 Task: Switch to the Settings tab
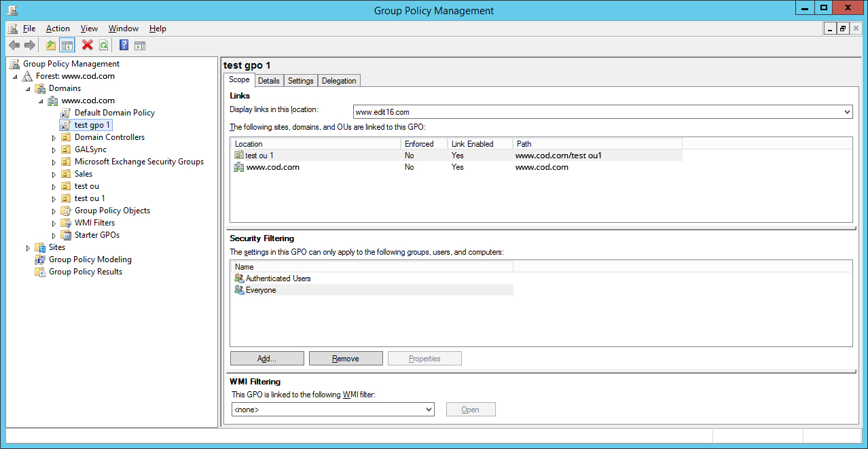301,81
